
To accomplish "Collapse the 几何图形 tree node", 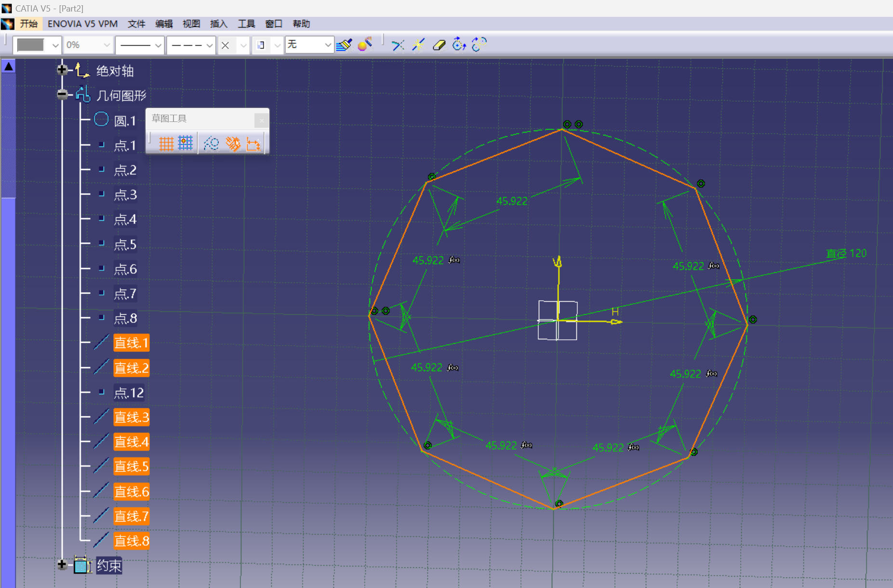I will (62, 94).
